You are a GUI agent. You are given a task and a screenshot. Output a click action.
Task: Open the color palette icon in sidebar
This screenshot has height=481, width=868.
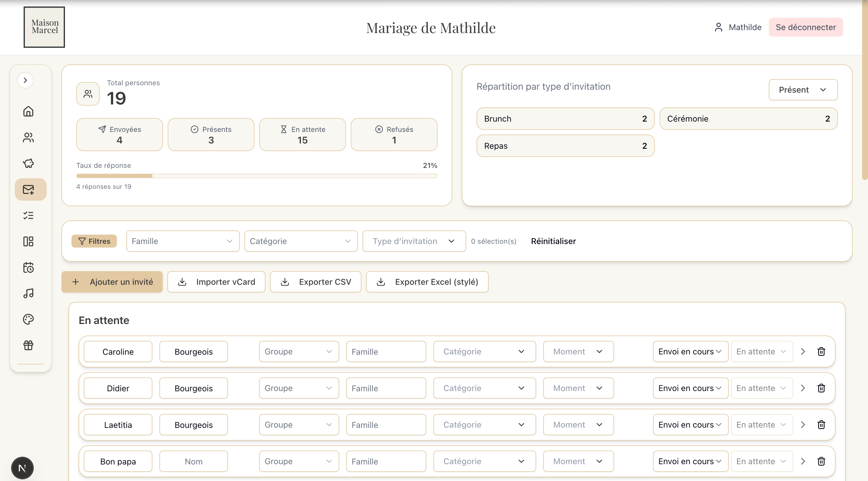[x=28, y=319]
